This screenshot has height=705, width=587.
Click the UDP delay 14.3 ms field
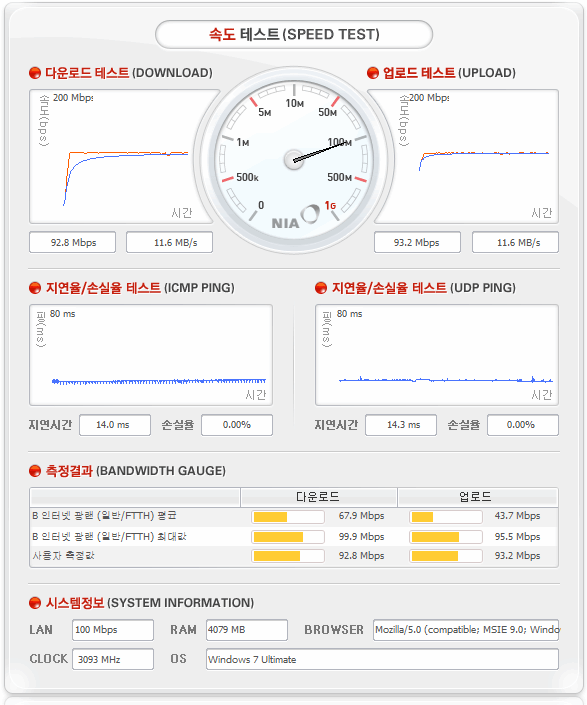click(401, 425)
